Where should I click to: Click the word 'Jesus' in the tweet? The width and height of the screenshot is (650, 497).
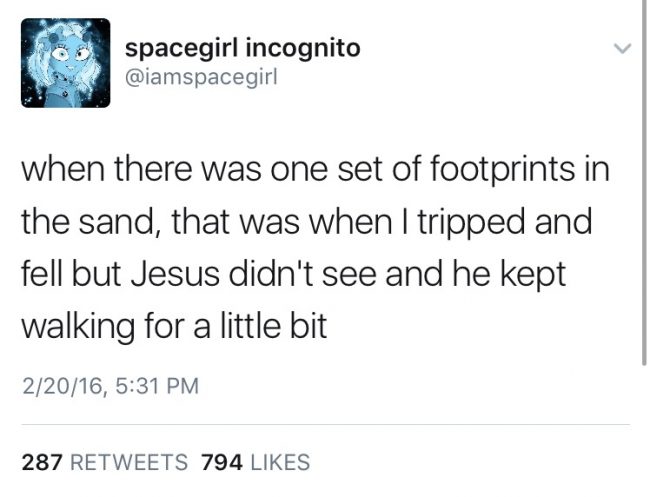pos(175,274)
